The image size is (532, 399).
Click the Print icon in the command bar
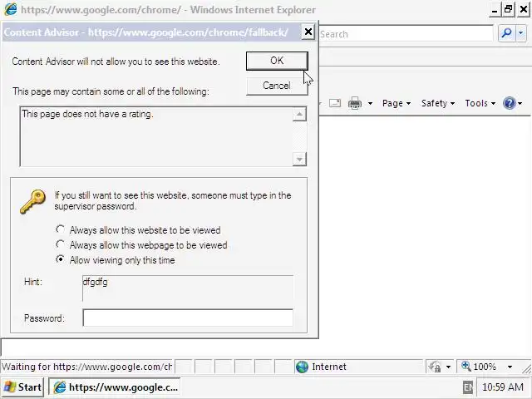point(355,103)
